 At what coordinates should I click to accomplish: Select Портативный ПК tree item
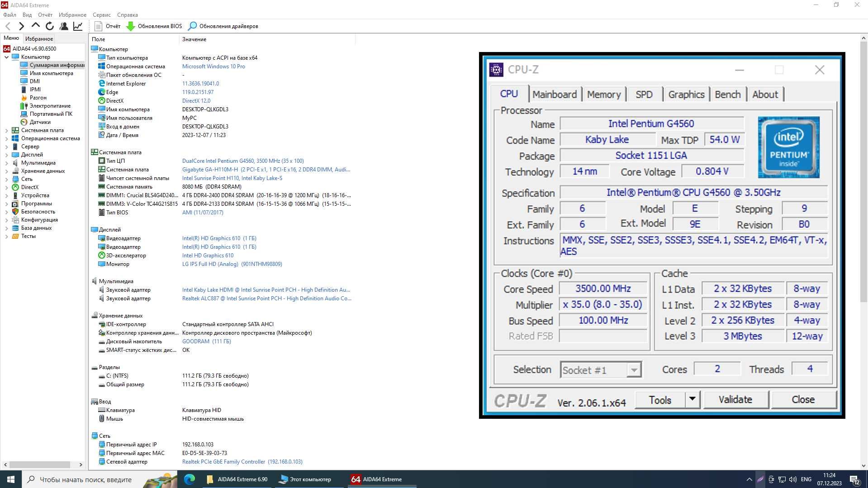(51, 114)
